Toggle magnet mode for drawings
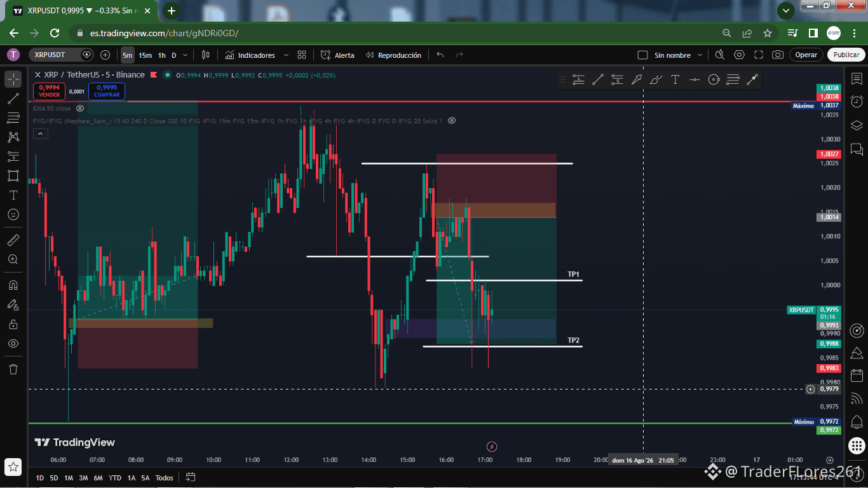This screenshot has height=488, width=868. [x=13, y=285]
